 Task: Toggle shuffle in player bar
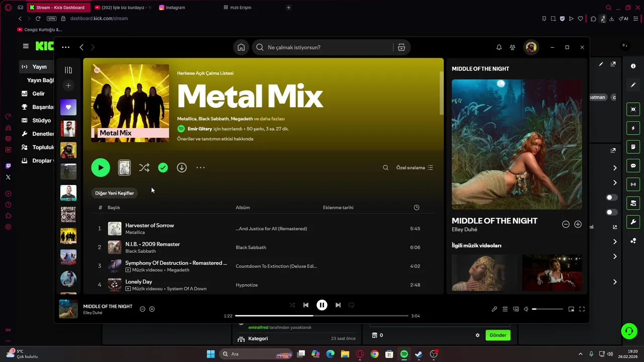coord(292,305)
